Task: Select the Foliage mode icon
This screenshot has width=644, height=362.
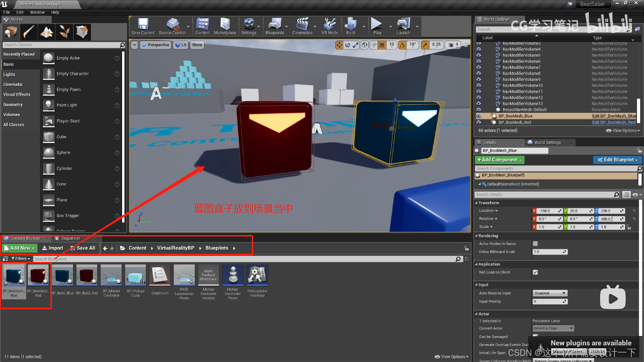Action: pos(64,32)
